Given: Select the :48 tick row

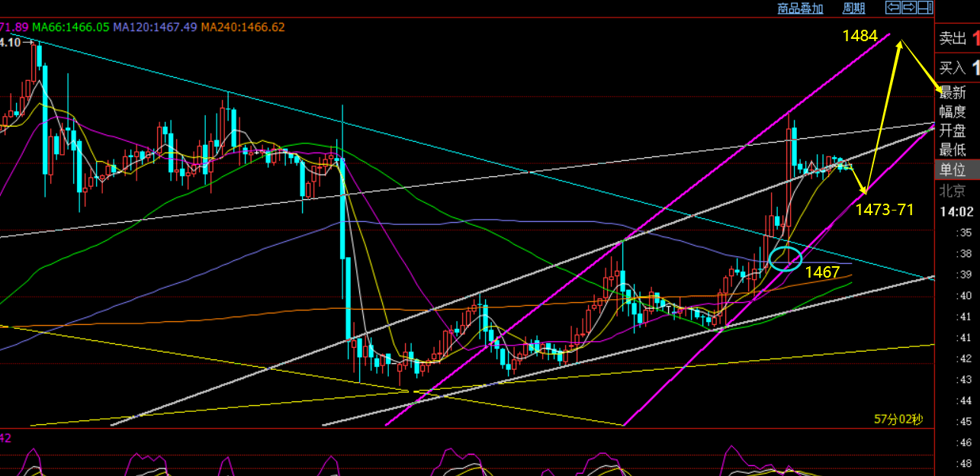Looking at the screenshot, I should [966, 463].
